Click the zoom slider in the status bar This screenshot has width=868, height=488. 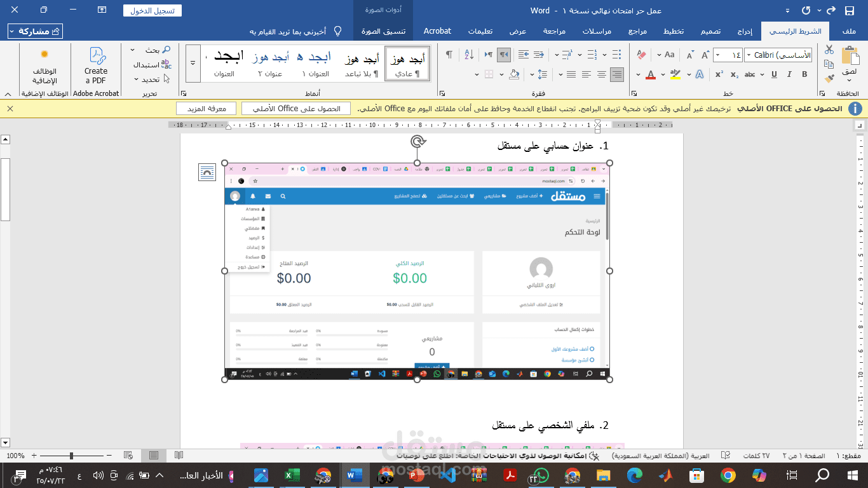tap(71, 456)
